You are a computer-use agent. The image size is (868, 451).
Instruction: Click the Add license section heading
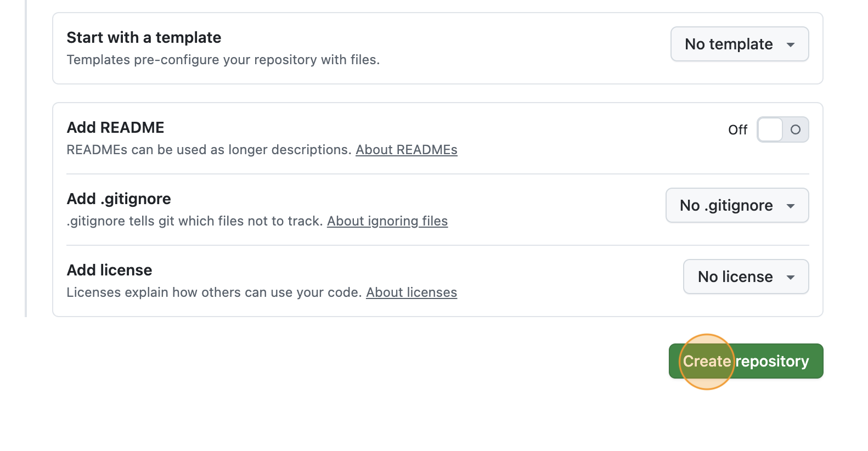click(109, 270)
